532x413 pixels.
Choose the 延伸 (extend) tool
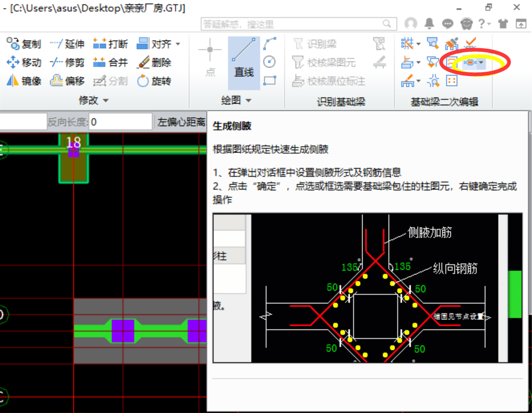click(67, 44)
